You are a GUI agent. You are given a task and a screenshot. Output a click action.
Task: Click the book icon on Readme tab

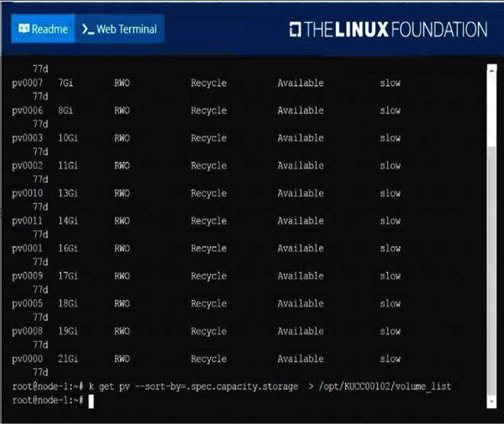24,29
